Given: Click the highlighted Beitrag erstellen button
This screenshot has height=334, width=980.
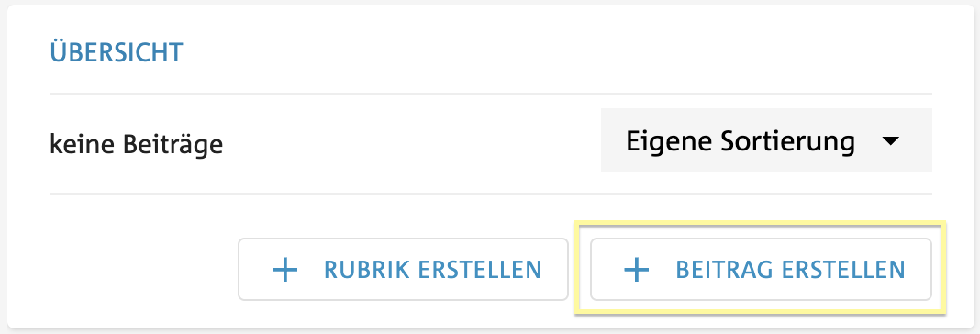Looking at the screenshot, I should tap(761, 270).
